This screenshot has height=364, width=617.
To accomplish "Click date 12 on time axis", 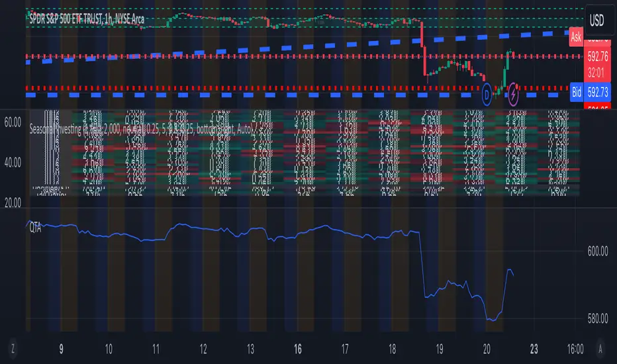I will [x=203, y=349].
